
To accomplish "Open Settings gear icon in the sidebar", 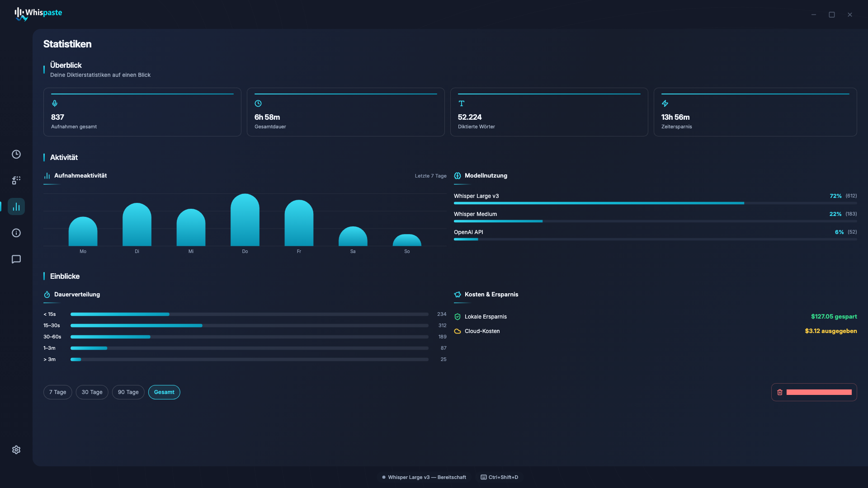I will (x=16, y=450).
